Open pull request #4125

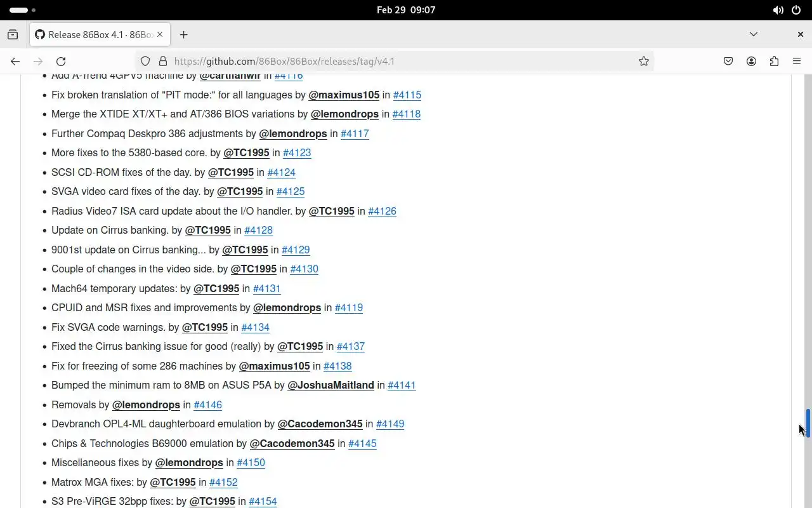coord(291,192)
